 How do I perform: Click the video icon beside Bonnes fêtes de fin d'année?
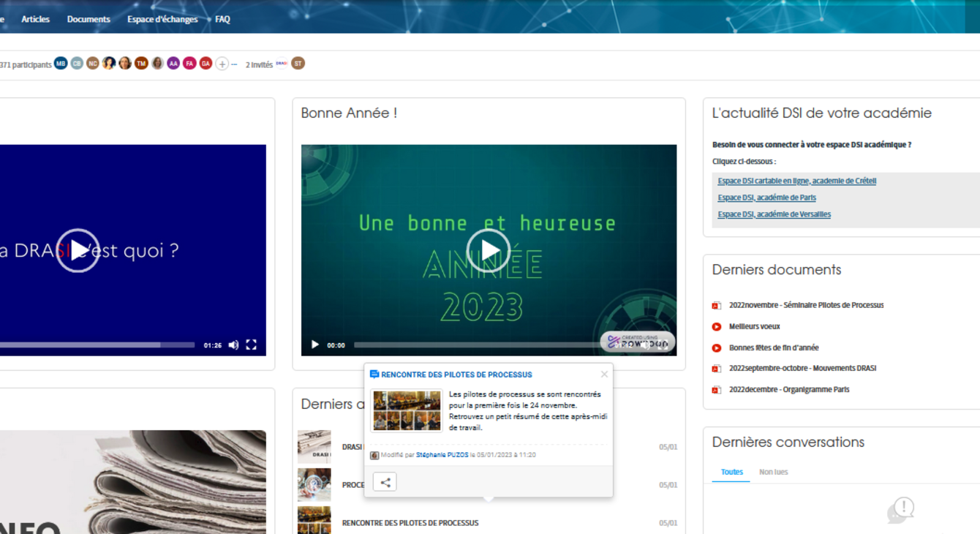(x=717, y=348)
